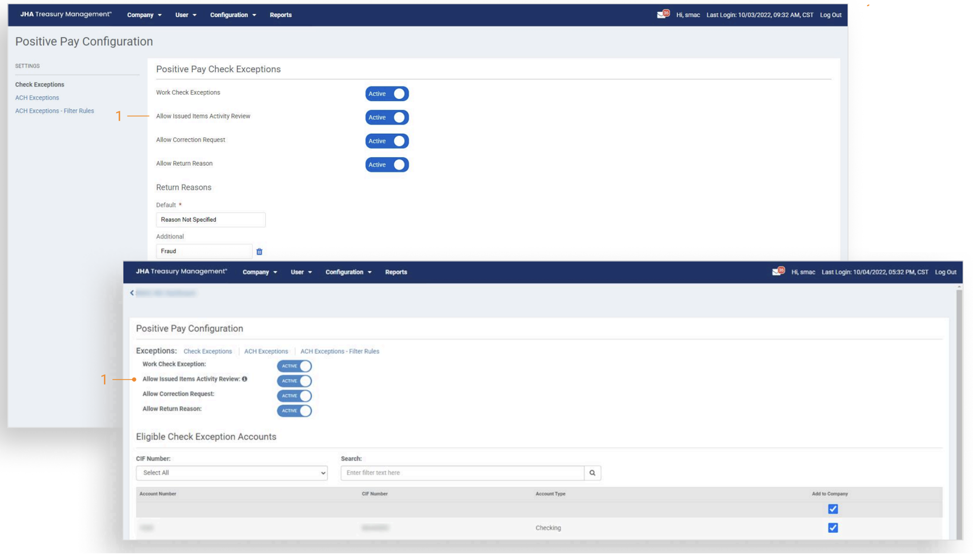The width and height of the screenshot is (973, 560).
Task: Open ACH Exceptions - Filter Rules sidebar link
Action: (54, 111)
